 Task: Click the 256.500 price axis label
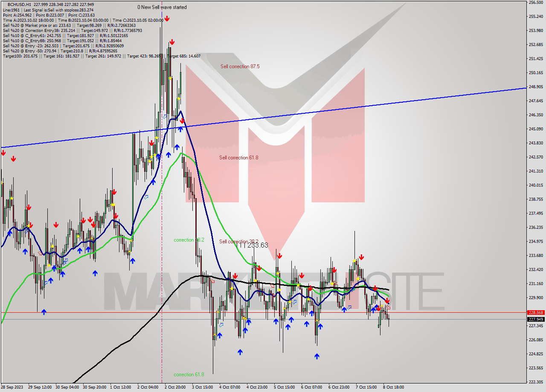tap(535, 3)
